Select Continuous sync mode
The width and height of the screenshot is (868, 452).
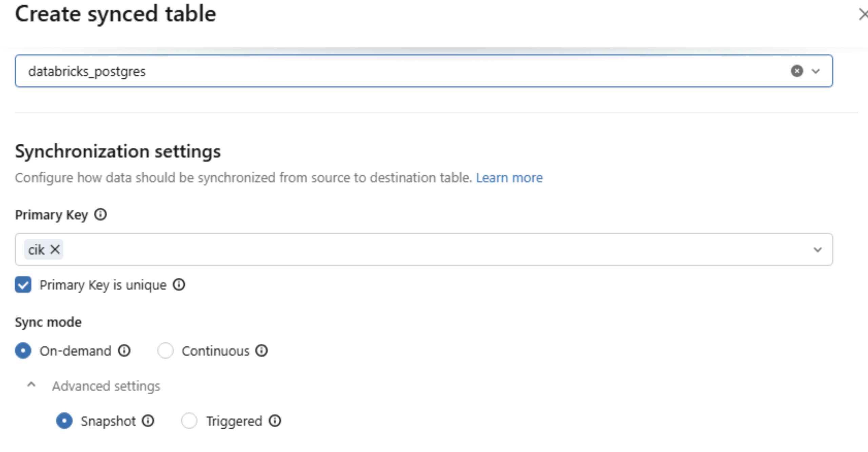[x=165, y=351]
